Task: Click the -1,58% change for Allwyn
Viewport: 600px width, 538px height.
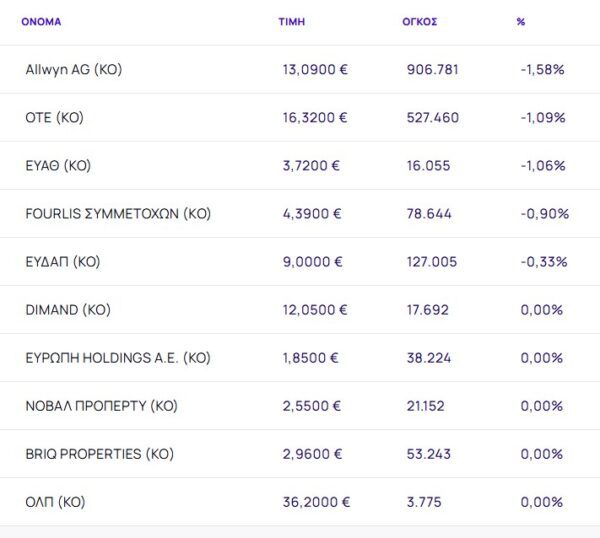Action: pyautogui.click(x=543, y=70)
